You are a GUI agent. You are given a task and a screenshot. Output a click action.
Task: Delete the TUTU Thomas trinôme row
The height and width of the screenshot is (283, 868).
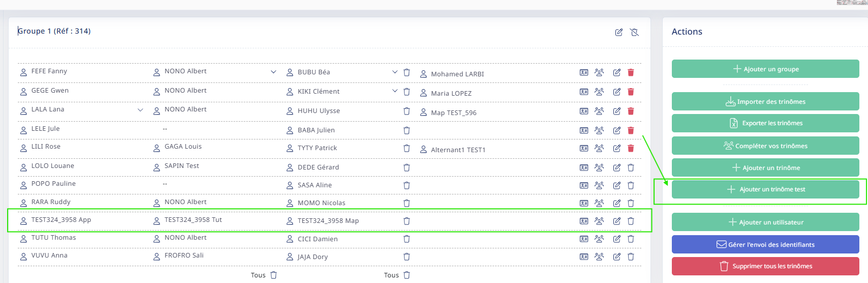tap(631, 239)
